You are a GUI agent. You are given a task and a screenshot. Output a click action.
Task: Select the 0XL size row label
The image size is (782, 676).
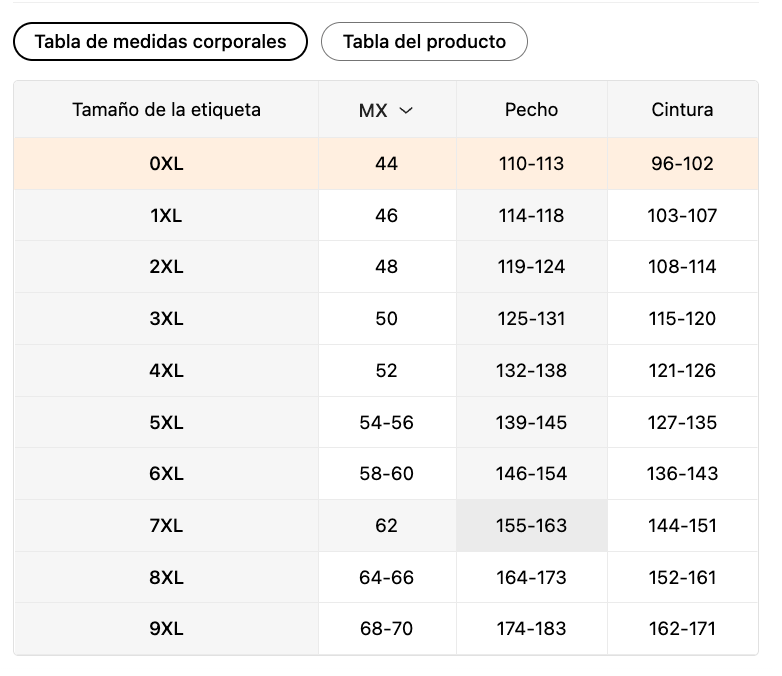[x=166, y=164]
